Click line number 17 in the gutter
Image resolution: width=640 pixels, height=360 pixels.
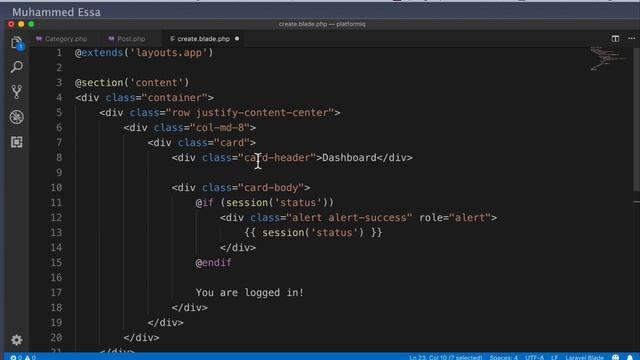(56, 293)
